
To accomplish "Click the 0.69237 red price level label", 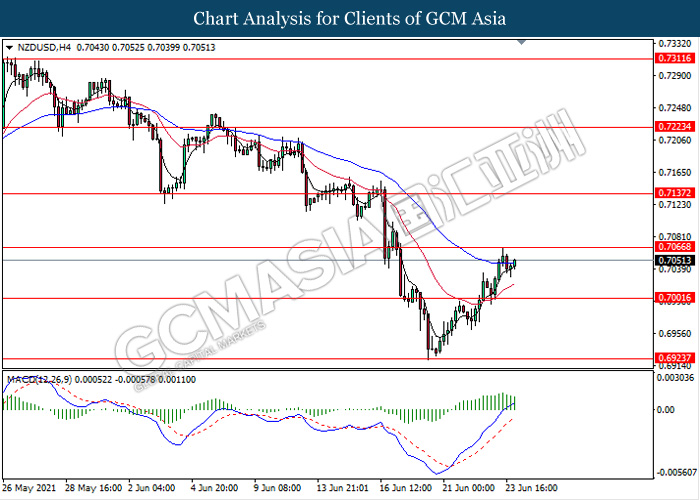I will pos(675,358).
